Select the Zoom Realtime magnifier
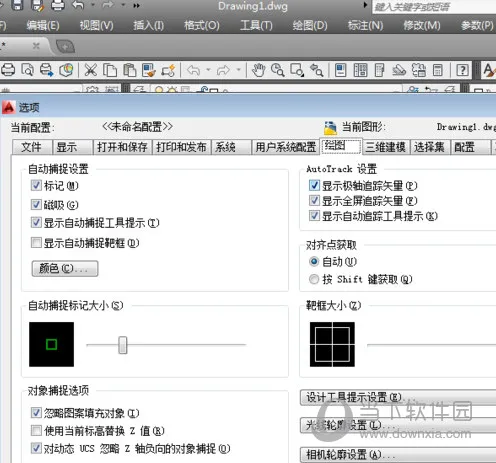The image size is (496, 463). pos(278,70)
